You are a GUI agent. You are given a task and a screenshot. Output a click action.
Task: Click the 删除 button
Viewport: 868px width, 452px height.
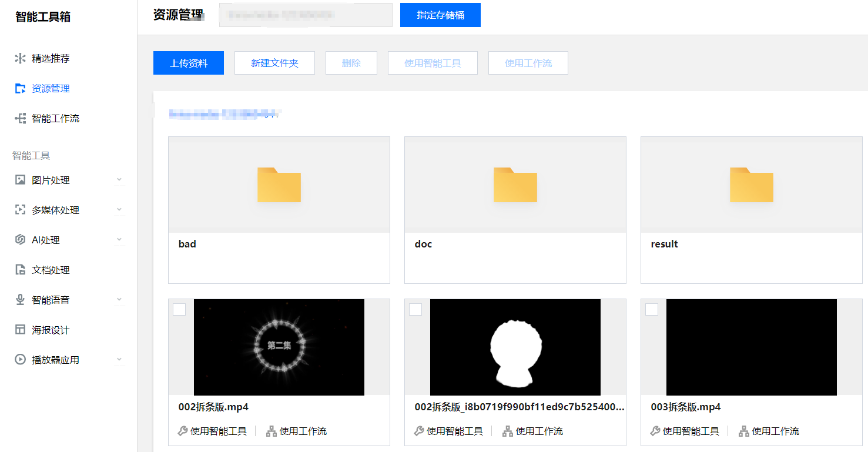[x=351, y=63]
